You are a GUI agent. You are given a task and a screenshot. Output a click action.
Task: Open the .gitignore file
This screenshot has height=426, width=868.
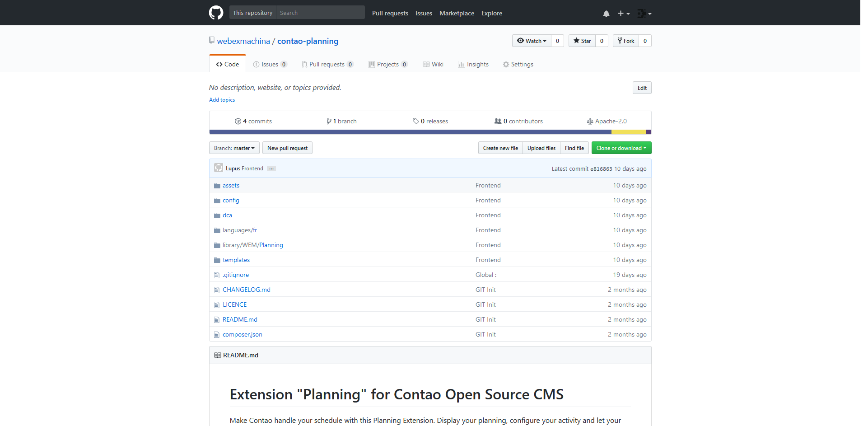click(x=236, y=275)
